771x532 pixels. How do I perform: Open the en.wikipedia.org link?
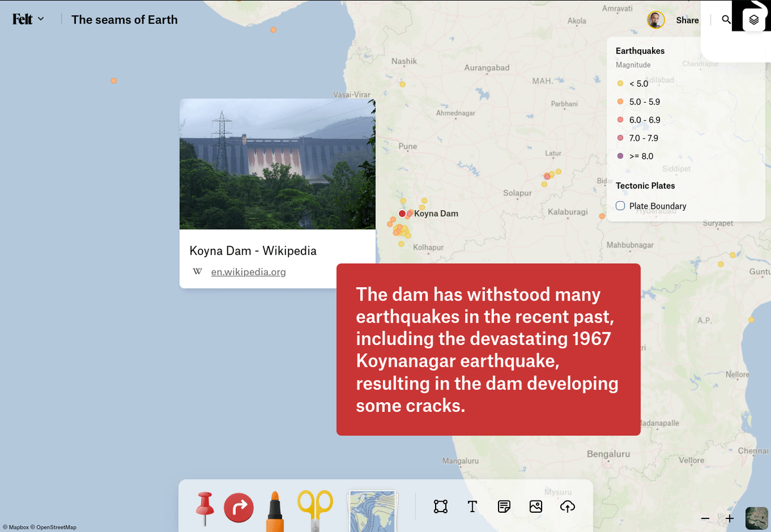248,272
